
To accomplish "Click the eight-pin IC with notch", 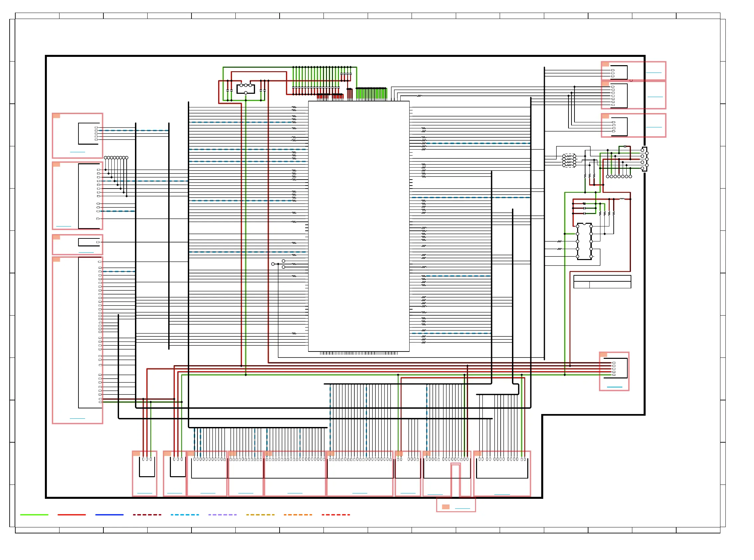I will tap(584, 241).
